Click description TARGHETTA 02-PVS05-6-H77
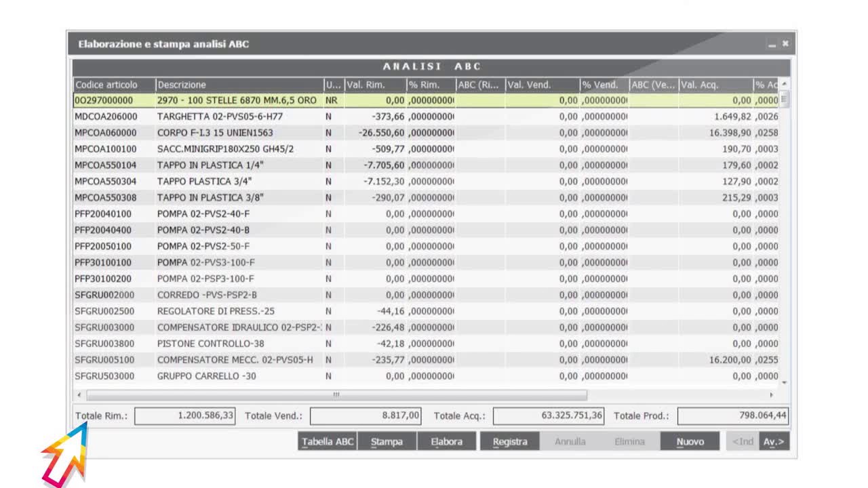868x488 pixels. (220, 117)
